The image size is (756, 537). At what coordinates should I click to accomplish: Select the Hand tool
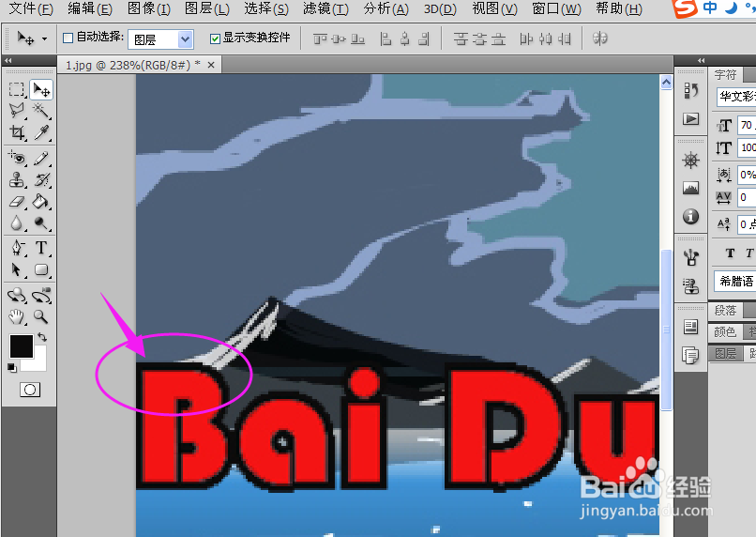pyautogui.click(x=17, y=316)
